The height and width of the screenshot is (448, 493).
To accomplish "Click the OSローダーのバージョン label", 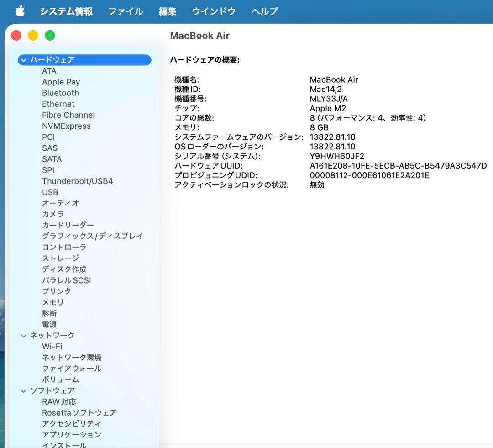I will [219, 147].
